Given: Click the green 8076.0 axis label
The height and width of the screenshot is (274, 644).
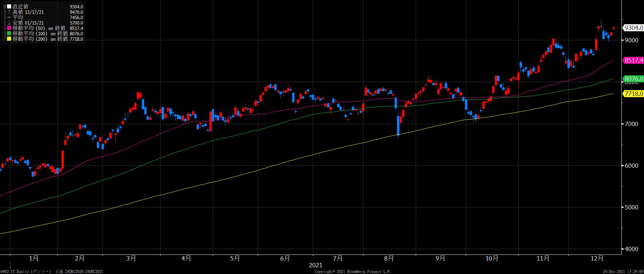Looking at the screenshot, I should [633, 79].
